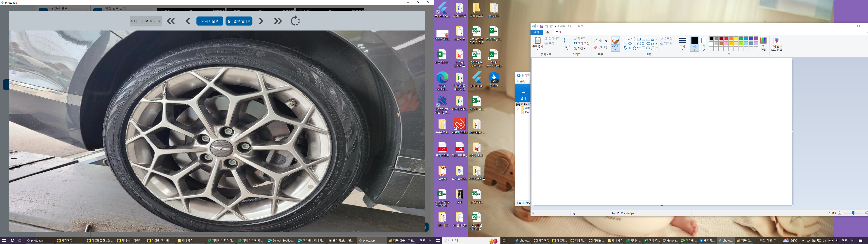Pick the Eraser tool in Paint

595,47
